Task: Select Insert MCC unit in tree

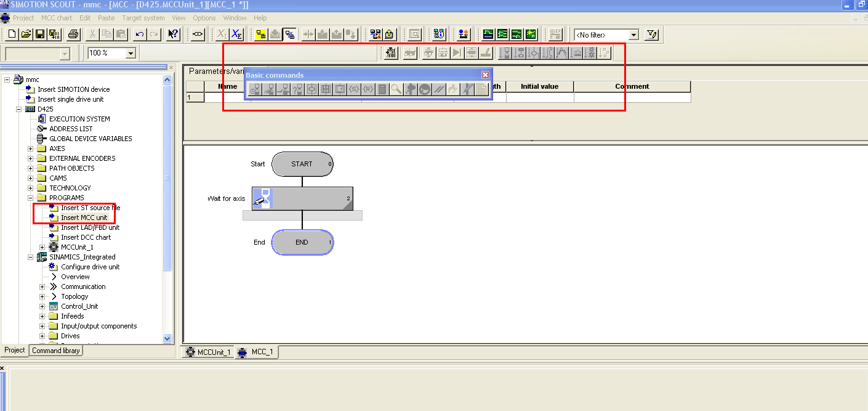Action: (x=84, y=218)
